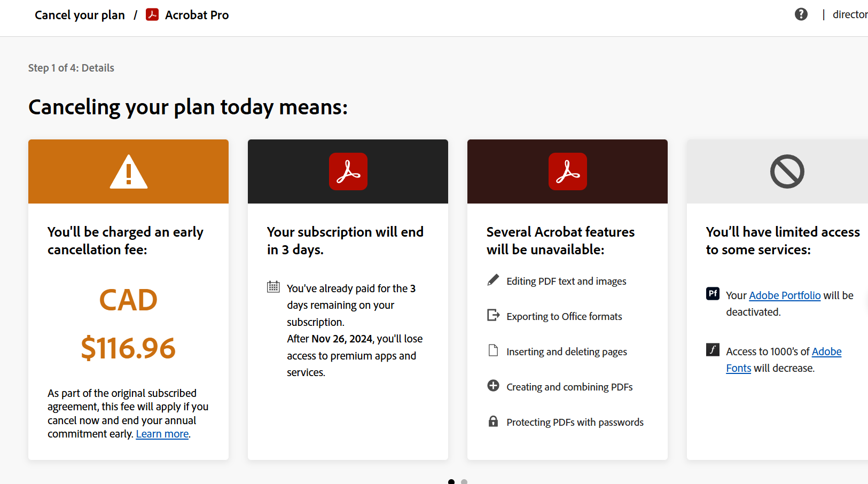Click the plus icon for Creating PDFs
Screen dimensions: 868x484
point(493,386)
